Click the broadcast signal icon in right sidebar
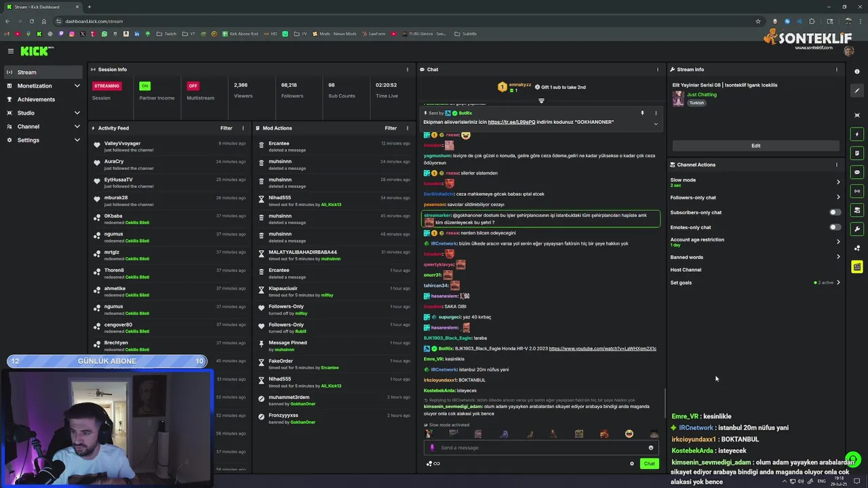Screen dimensions: 868x488 [857, 191]
